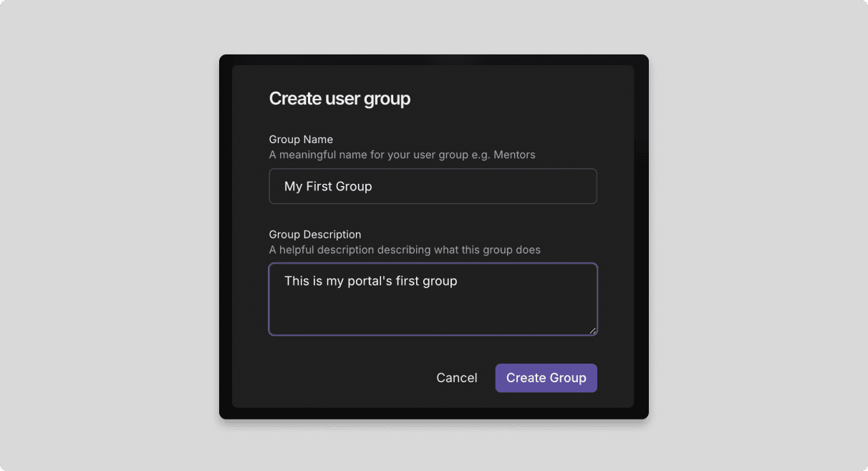The image size is (868, 471).
Task: Focus the Group Description text area
Action: coord(433,299)
